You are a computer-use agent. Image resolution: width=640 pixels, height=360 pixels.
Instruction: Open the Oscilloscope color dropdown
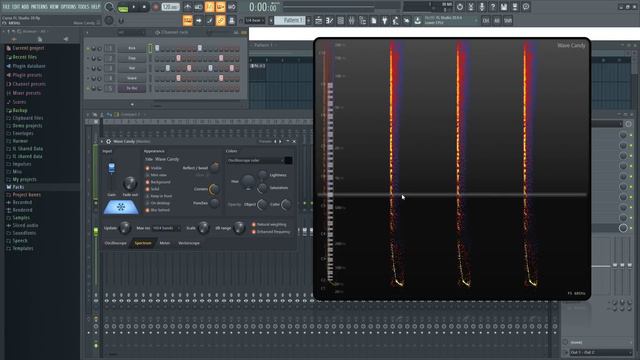pyautogui.click(x=255, y=160)
